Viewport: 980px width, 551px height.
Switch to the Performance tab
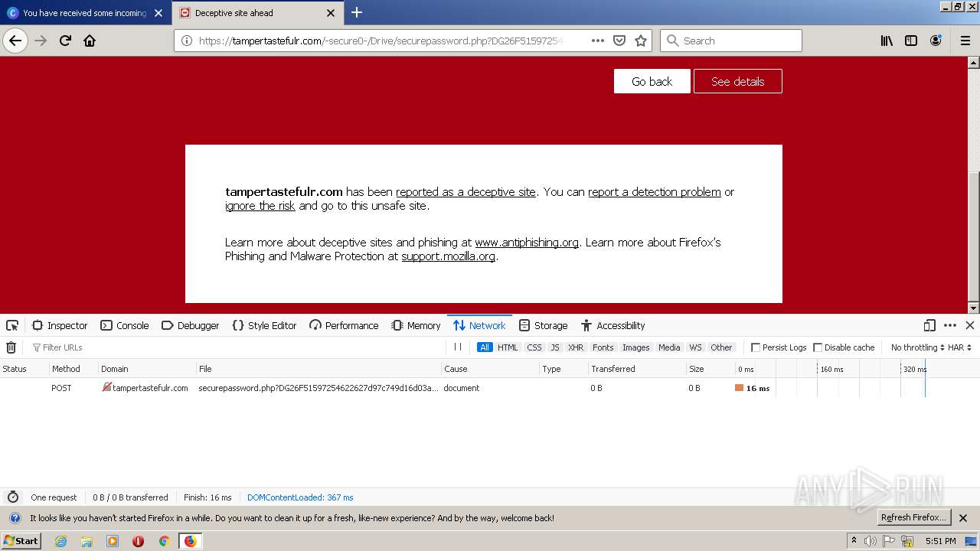point(344,325)
